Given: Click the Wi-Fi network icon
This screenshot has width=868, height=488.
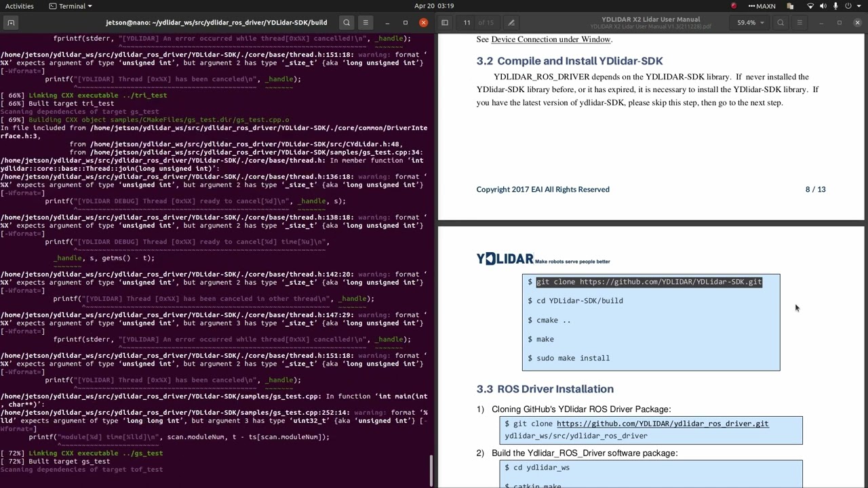Looking at the screenshot, I should (810, 6).
